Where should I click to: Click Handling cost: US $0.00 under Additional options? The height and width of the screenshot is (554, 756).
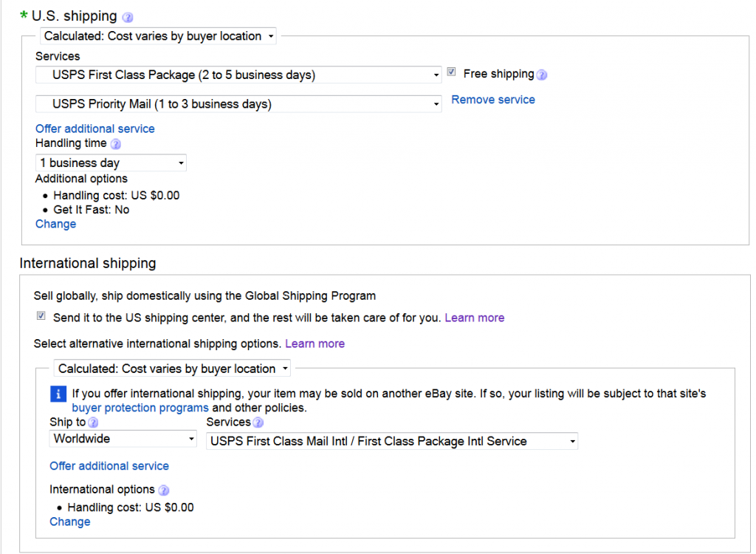coord(116,196)
